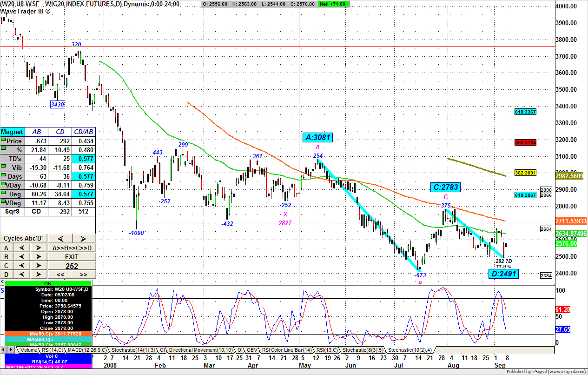The image size is (588, 375).
Task: Select the point B button
Action: [x=7, y=256]
